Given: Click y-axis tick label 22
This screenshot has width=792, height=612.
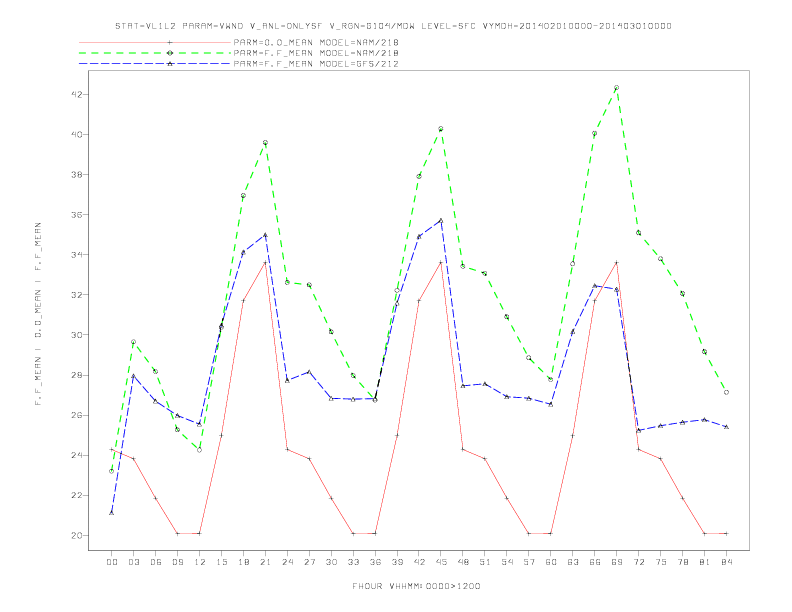Looking at the screenshot, I should pyautogui.click(x=77, y=495).
